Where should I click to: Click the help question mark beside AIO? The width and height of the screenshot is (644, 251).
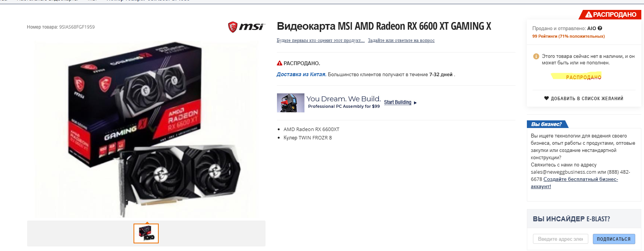click(600, 28)
